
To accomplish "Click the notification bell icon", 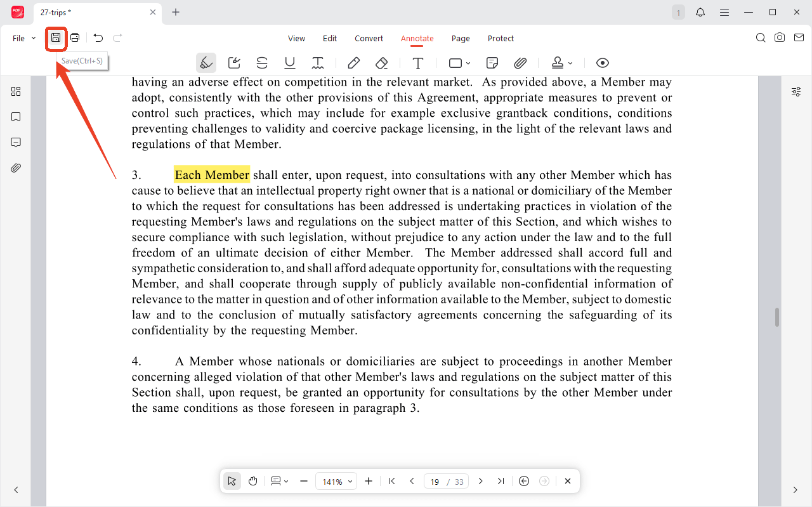I will click(700, 12).
